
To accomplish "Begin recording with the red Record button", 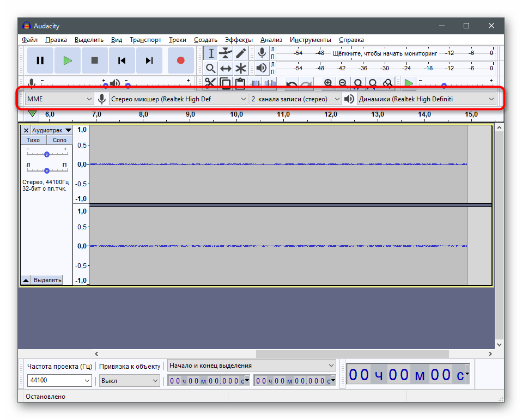I will [181, 60].
